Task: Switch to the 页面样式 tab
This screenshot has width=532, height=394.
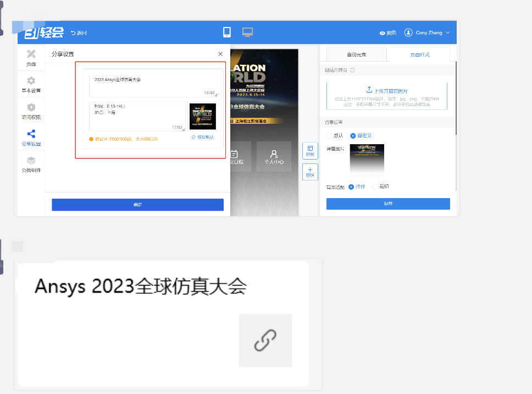Action: pyautogui.click(x=420, y=54)
